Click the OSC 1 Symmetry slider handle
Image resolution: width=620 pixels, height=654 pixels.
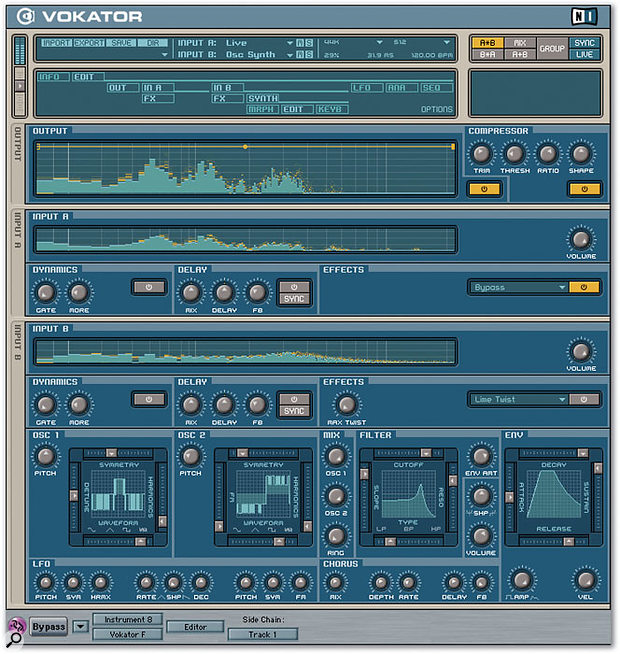click(111, 453)
